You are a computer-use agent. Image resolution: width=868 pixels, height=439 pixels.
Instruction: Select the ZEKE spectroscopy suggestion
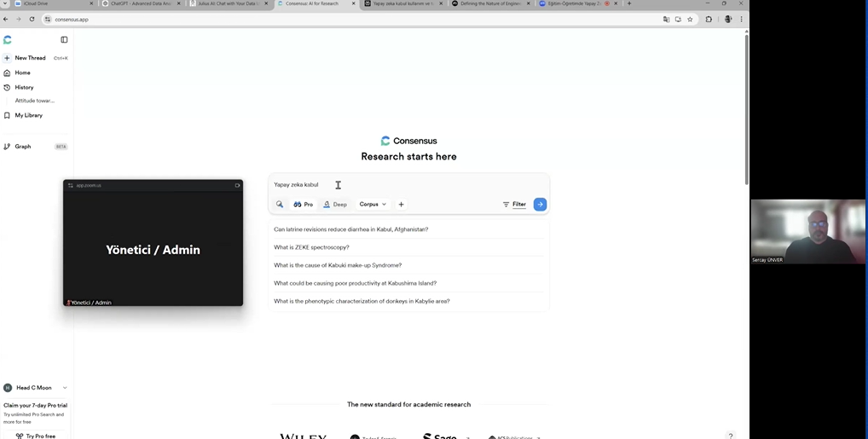pyautogui.click(x=311, y=247)
